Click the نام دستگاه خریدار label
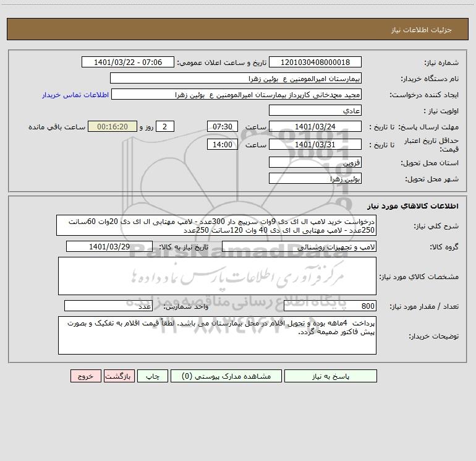This screenshot has height=461, width=476. pos(430,79)
